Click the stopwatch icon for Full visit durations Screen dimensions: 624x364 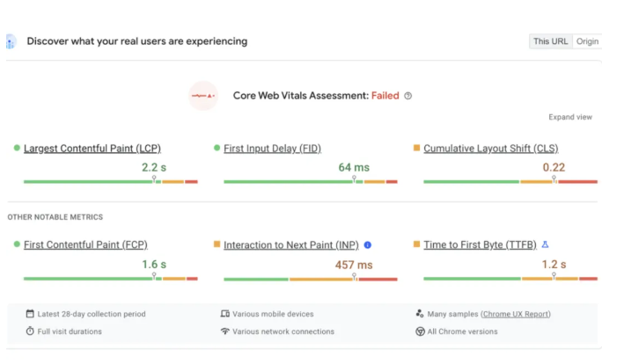(x=30, y=331)
